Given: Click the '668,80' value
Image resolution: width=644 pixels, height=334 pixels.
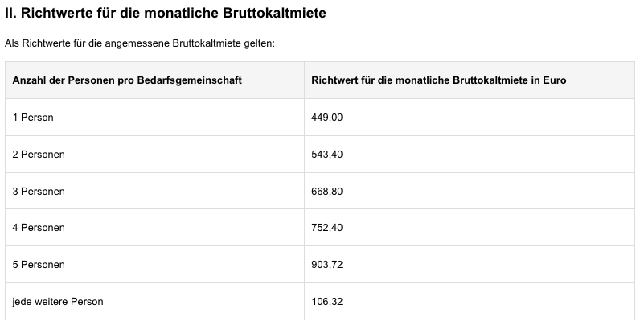Looking at the screenshot, I should pyautogui.click(x=326, y=192).
